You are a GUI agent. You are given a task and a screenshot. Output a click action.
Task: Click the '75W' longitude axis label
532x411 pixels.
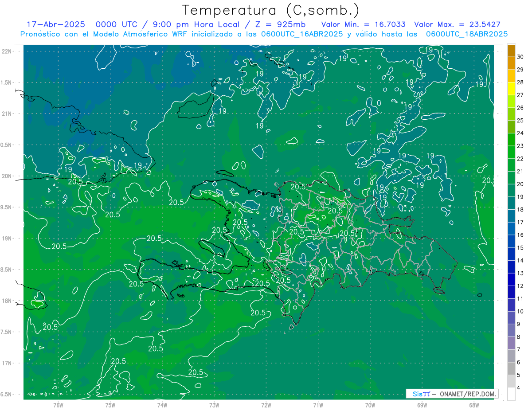[x=110, y=405]
